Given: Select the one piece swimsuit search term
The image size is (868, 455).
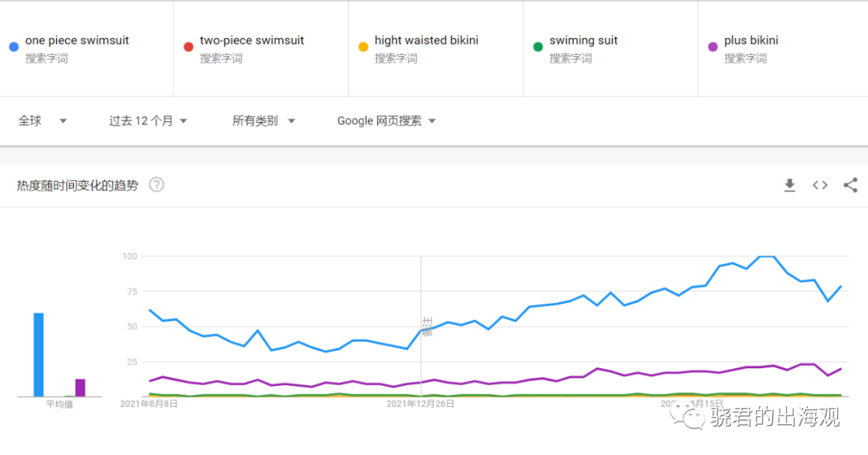Looking at the screenshot, I should coord(77,40).
